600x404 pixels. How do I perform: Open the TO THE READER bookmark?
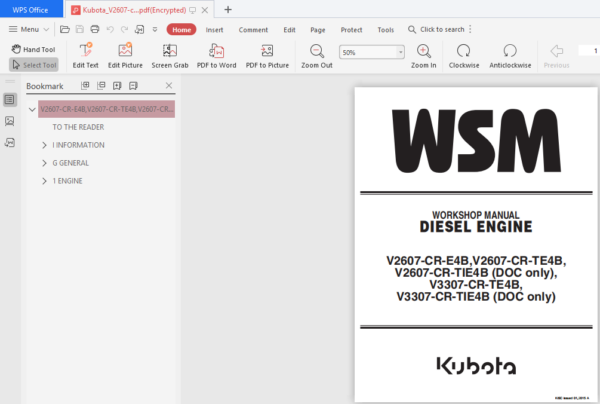click(x=78, y=127)
